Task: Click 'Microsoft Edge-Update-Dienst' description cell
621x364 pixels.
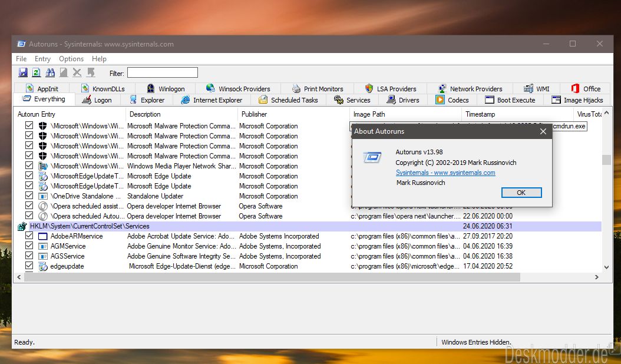Action: 182,266
